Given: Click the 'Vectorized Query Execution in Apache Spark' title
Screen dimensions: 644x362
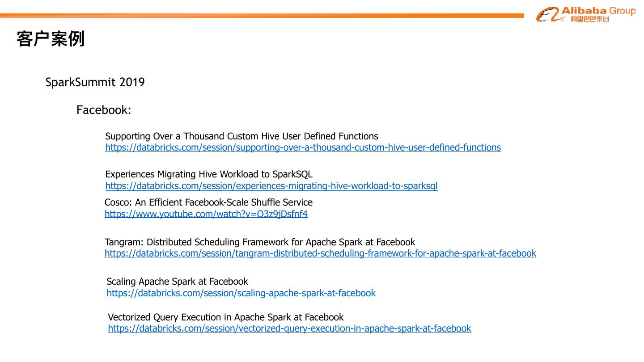Looking at the screenshot, I should [226, 317].
